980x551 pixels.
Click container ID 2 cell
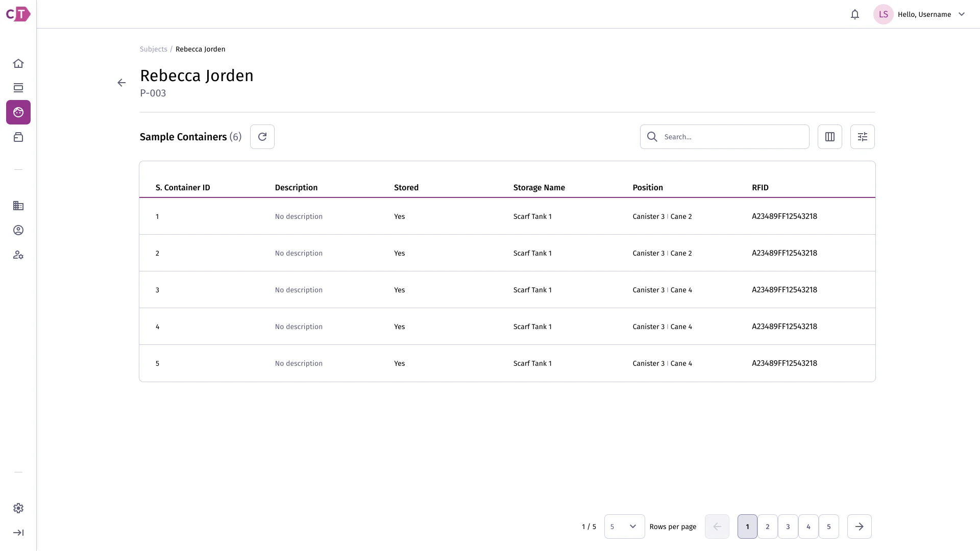[x=157, y=253]
